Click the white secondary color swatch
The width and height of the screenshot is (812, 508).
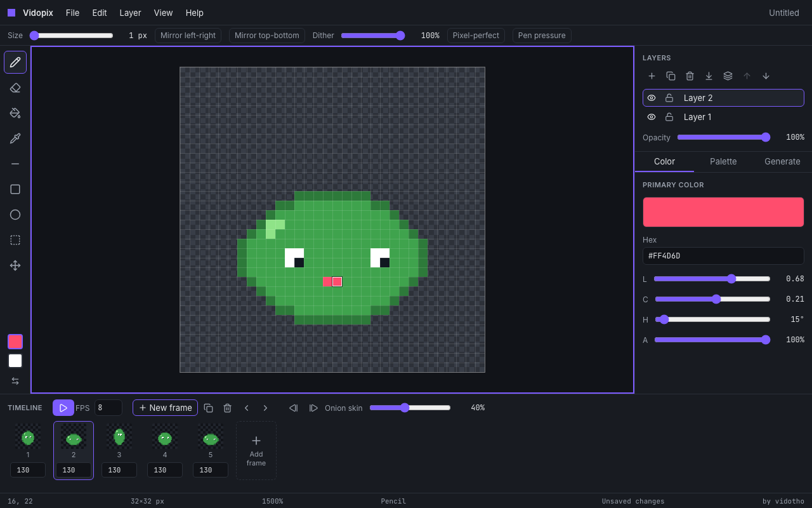(15, 361)
